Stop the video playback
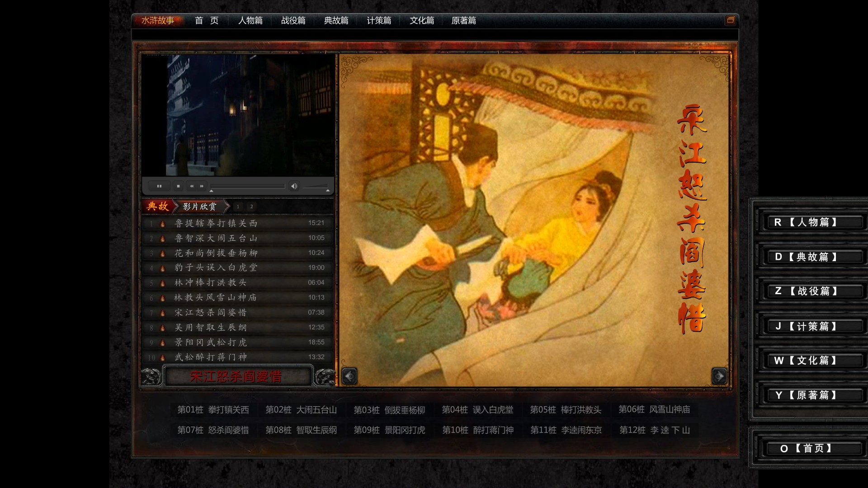 (x=178, y=186)
